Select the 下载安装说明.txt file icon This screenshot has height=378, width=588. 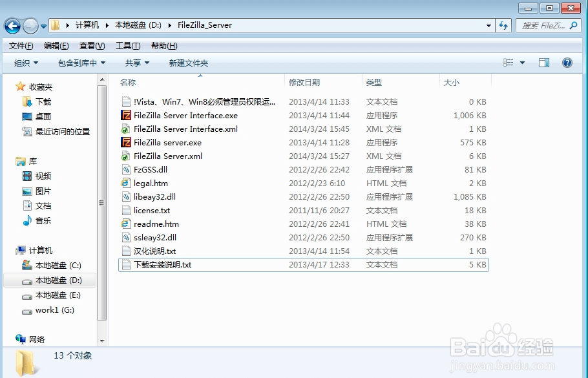coord(126,265)
